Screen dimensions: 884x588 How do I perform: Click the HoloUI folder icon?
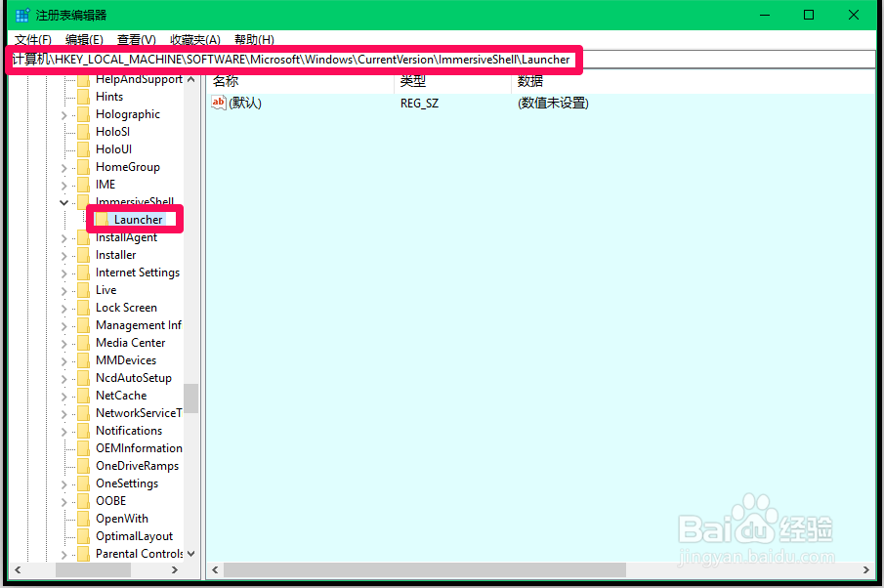point(83,149)
